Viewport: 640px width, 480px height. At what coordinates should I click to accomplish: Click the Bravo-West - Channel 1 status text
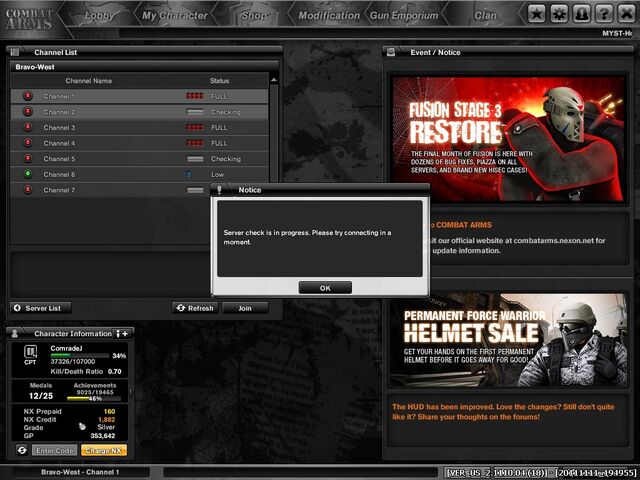(80, 472)
